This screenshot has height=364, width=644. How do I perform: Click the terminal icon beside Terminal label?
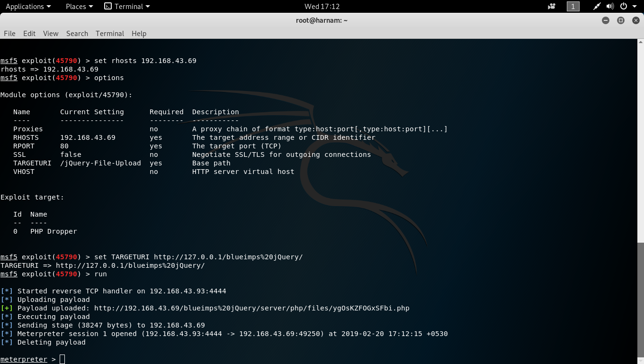[108, 6]
